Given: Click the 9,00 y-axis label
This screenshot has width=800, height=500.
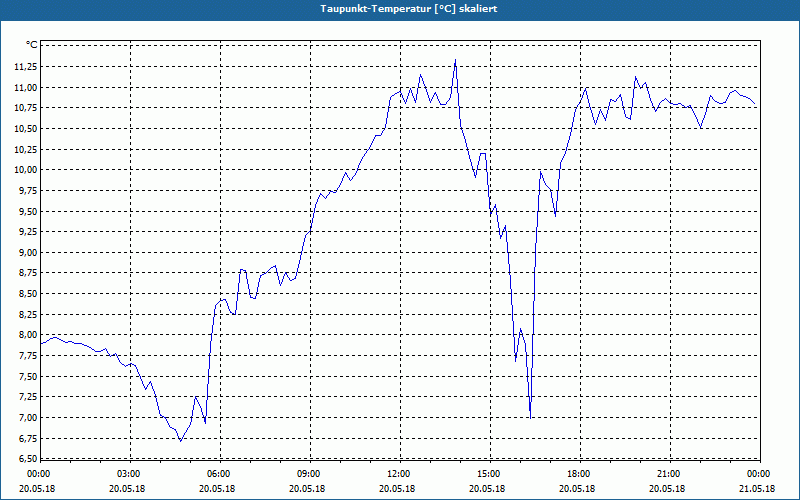Looking at the screenshot, I should (x=29, y=253).
